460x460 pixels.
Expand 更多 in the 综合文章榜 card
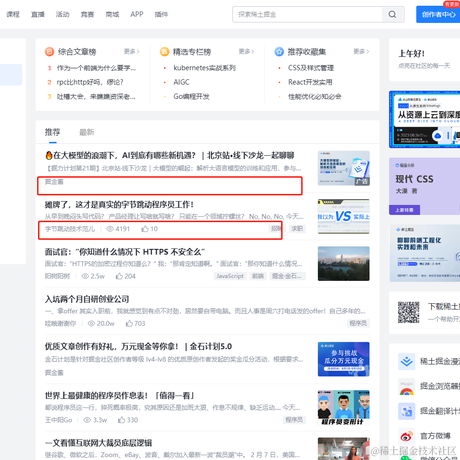coord(131,52)
